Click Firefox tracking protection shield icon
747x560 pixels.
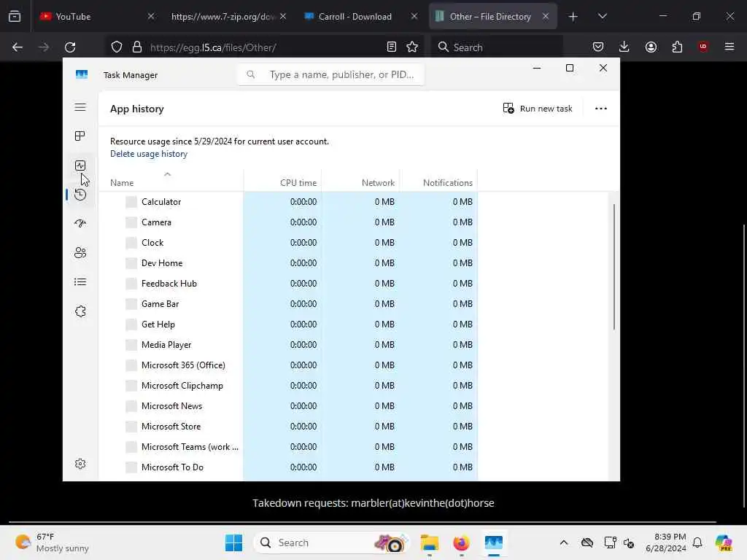[117, 47]
